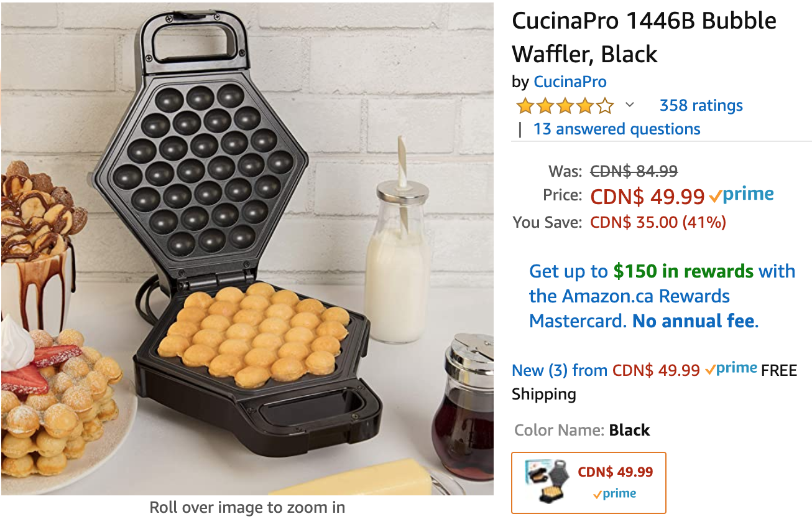Click the Was CDN$ 84.99 struck price

tap(634, 171)
